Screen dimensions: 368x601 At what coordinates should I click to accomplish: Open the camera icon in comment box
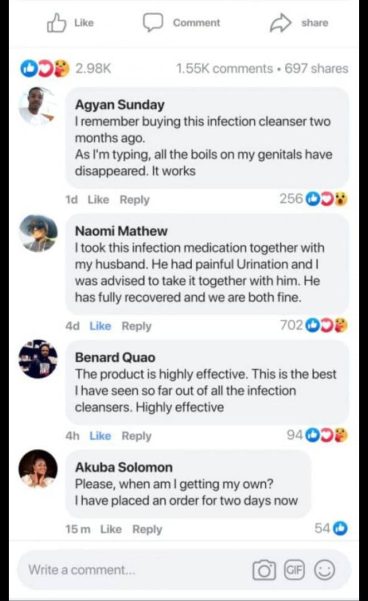click(x=264, y=570)
